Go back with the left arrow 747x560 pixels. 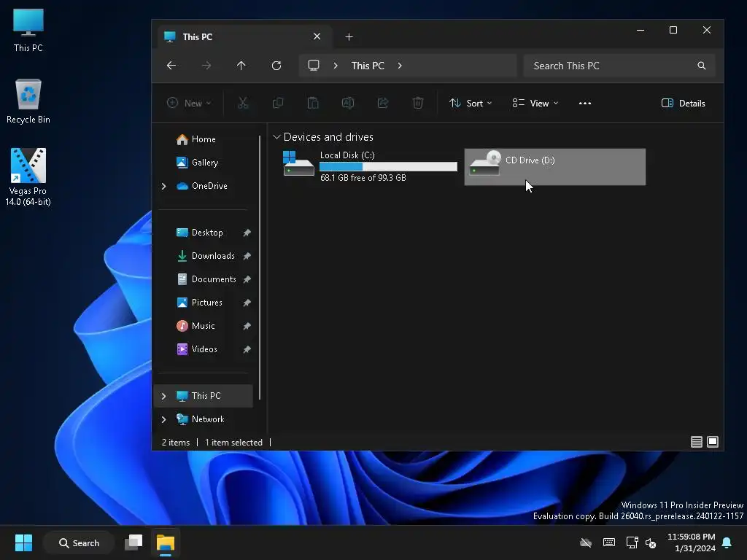(x=171, y=66)
